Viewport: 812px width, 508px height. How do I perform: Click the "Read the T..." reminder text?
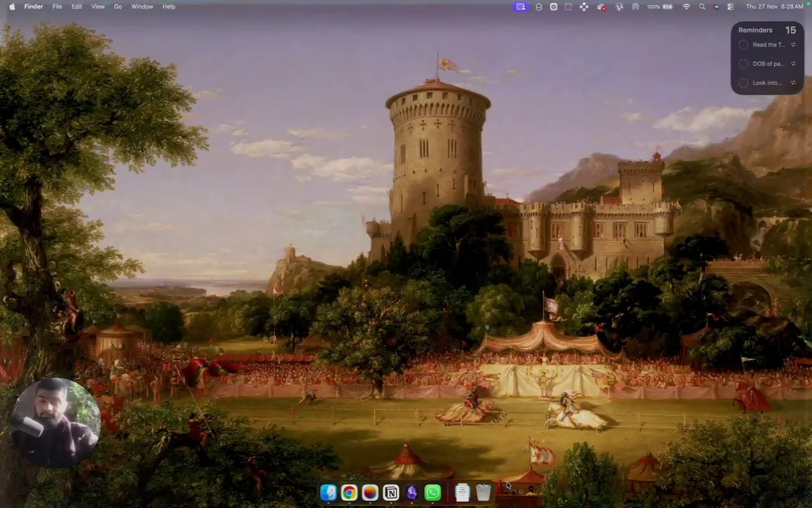coord(768,45)
